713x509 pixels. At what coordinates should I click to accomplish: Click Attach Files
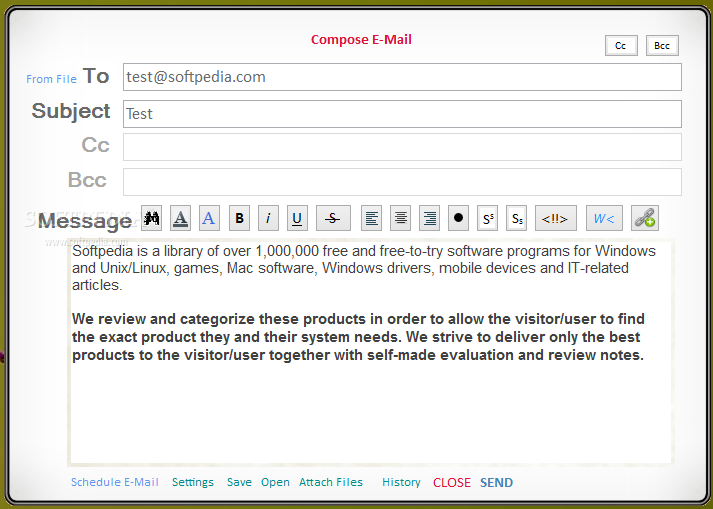(331, 482)
